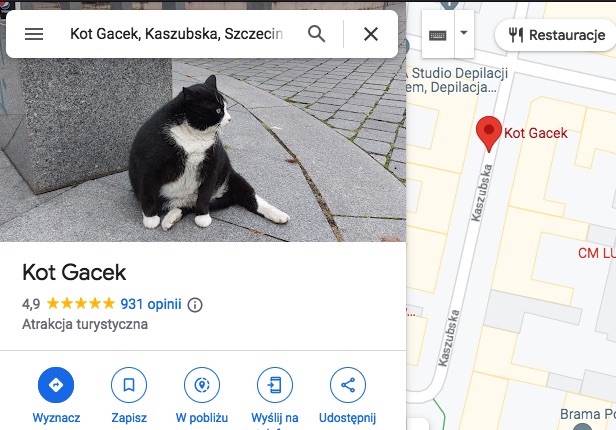Save place with the Zapisz bookmark icon
The height and width of the screenshot is (430, 616).
(x=129, y=385)
